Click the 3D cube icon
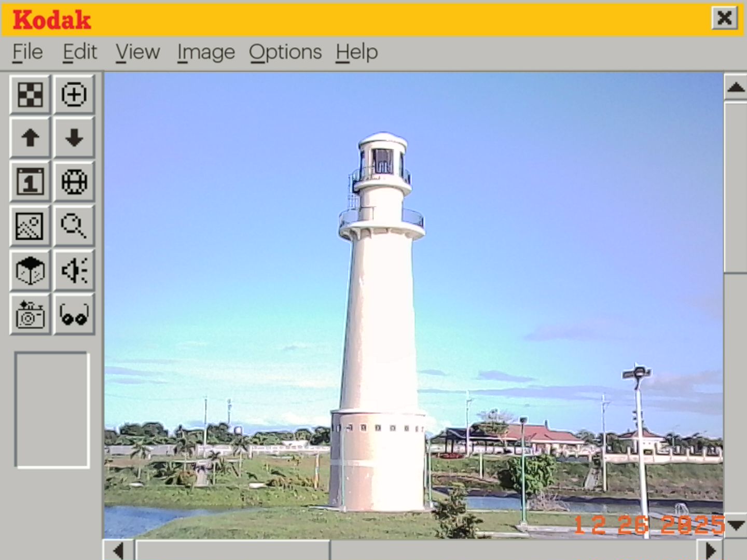Viewport: 747px width, 560px height. click(30, 270)
